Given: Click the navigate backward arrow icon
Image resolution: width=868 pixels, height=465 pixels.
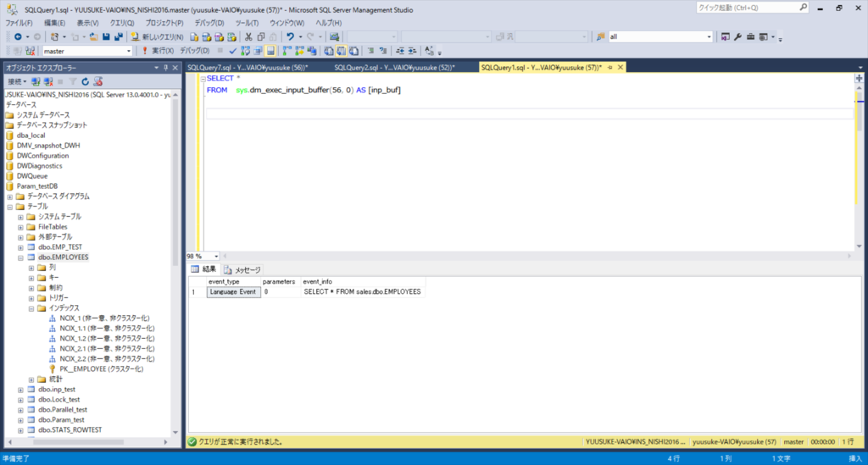Looking at the screenshot, I should (18, 37).
